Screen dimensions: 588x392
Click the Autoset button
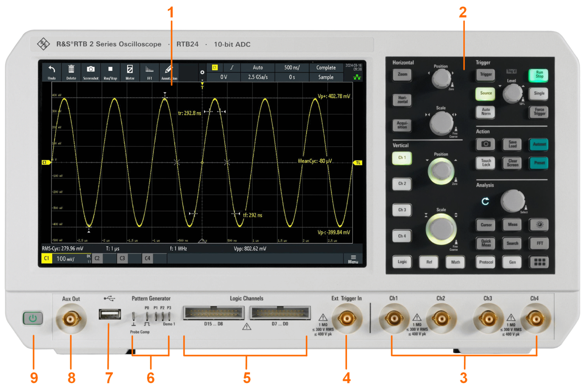coord(539,144)
